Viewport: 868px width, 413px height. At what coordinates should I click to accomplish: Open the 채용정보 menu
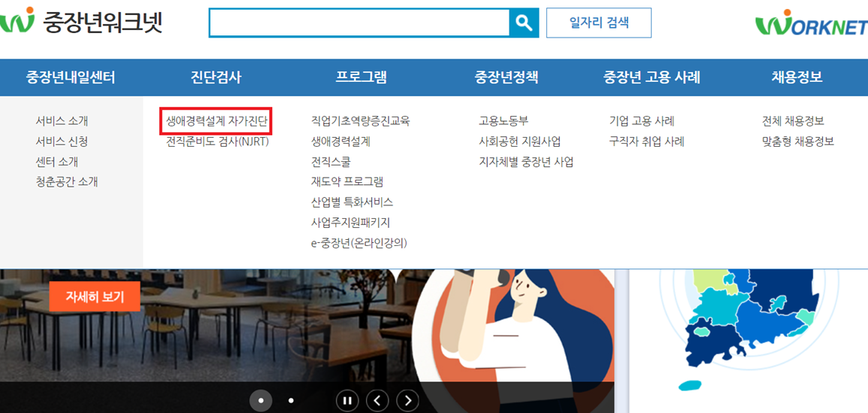pyautogui.click(x=797, y=77)
